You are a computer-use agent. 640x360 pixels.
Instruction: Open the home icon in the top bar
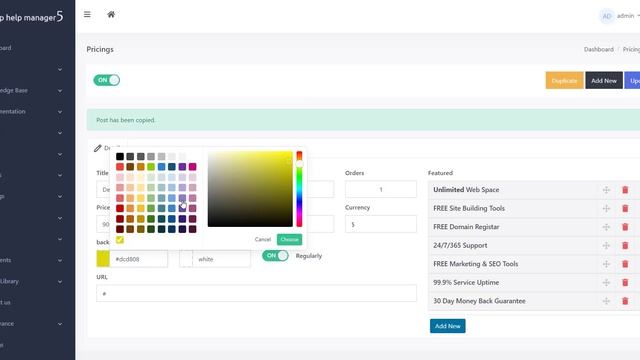click(x=111, y=15)
